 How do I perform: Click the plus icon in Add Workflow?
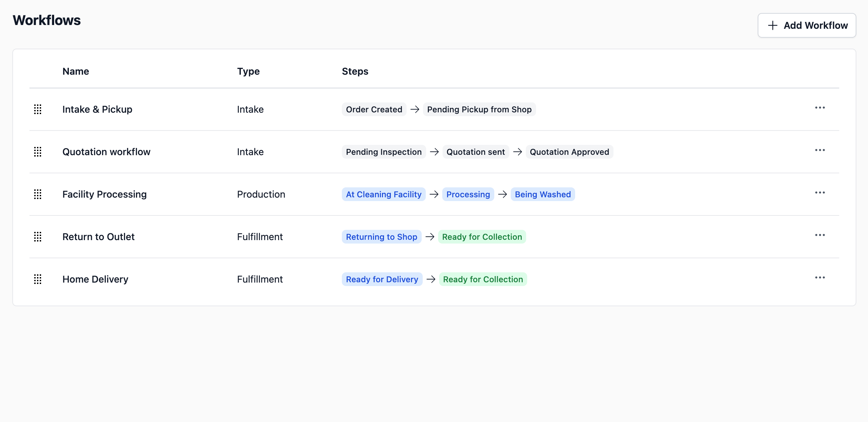(x=772, y=25)
